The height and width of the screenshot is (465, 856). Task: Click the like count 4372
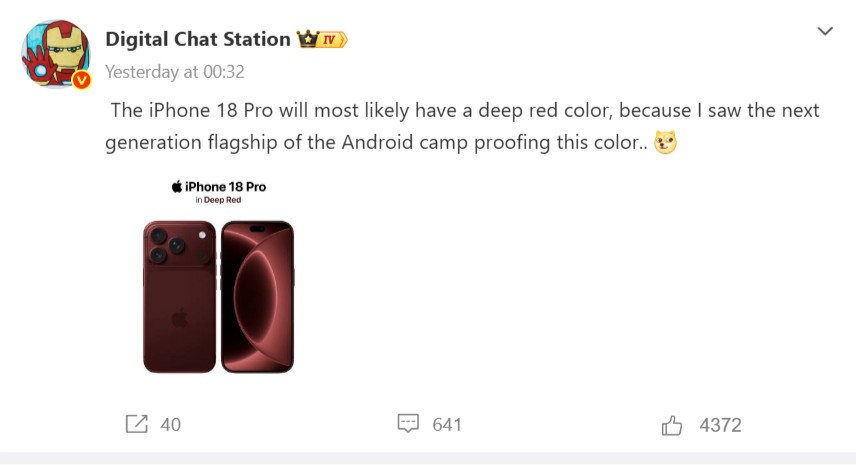pyautogui.click(x=720, y=425)
